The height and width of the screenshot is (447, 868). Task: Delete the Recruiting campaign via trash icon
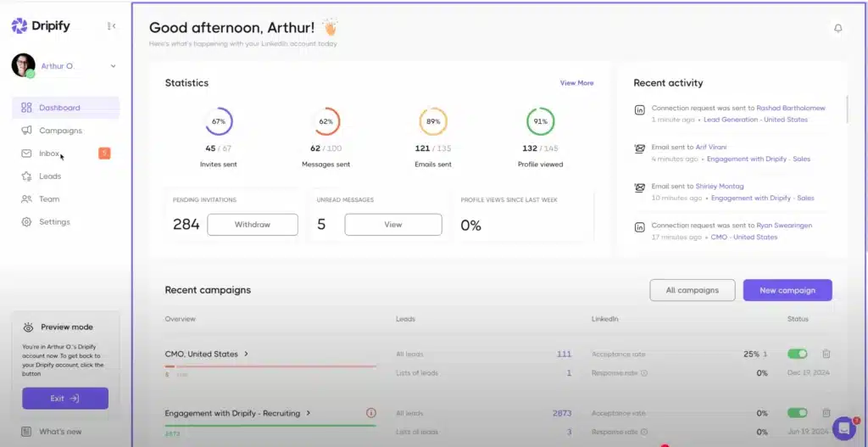(x=826, y=413)
